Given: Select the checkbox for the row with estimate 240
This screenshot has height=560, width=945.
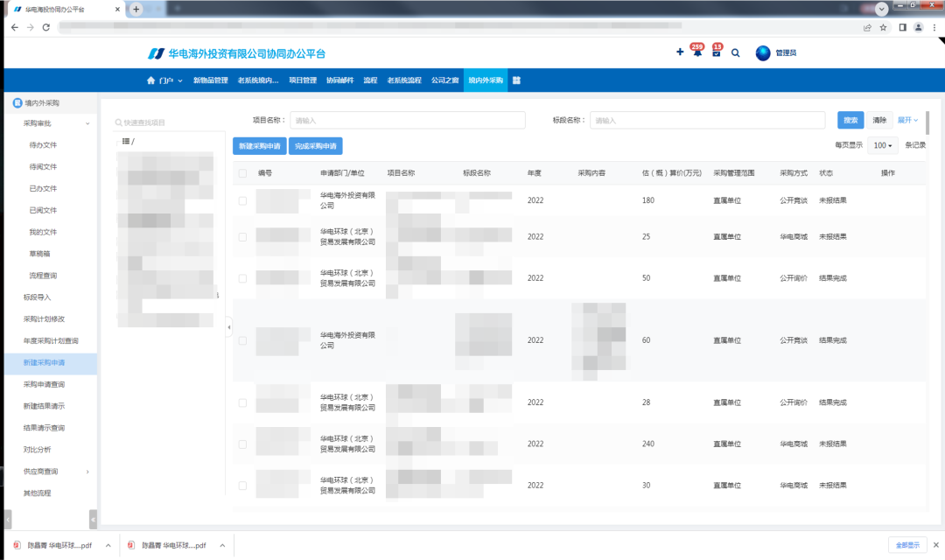Looking at the screenshot, I should pyautogui.click(x=242, y=444).
